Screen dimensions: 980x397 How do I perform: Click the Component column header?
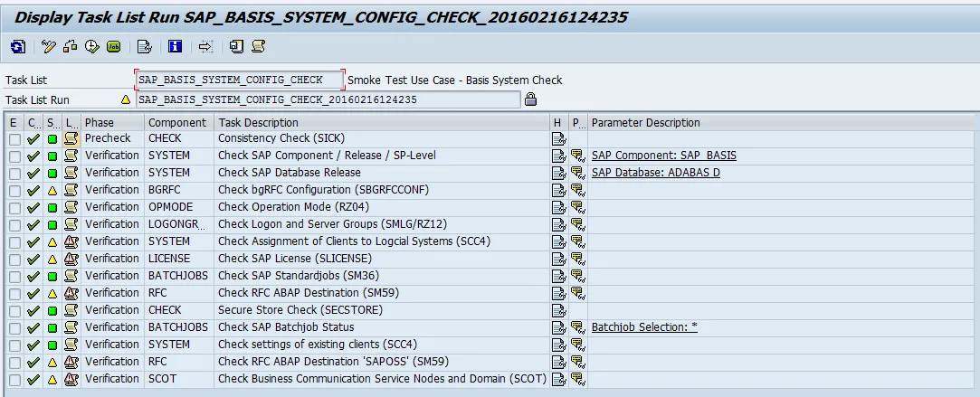[177, 122]
